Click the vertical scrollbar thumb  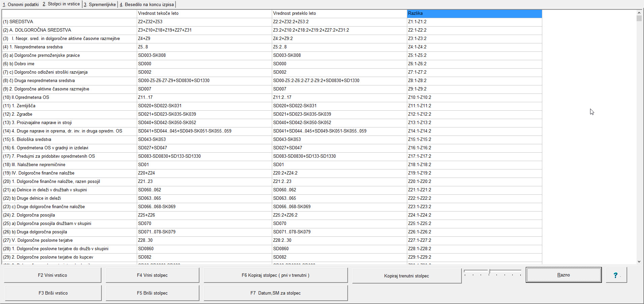tap(639, 18)
